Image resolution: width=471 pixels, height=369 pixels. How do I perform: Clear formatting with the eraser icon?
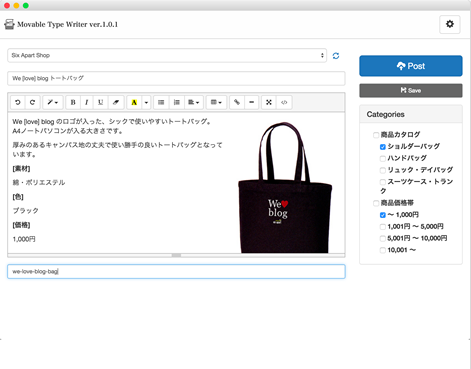(116, 102)
